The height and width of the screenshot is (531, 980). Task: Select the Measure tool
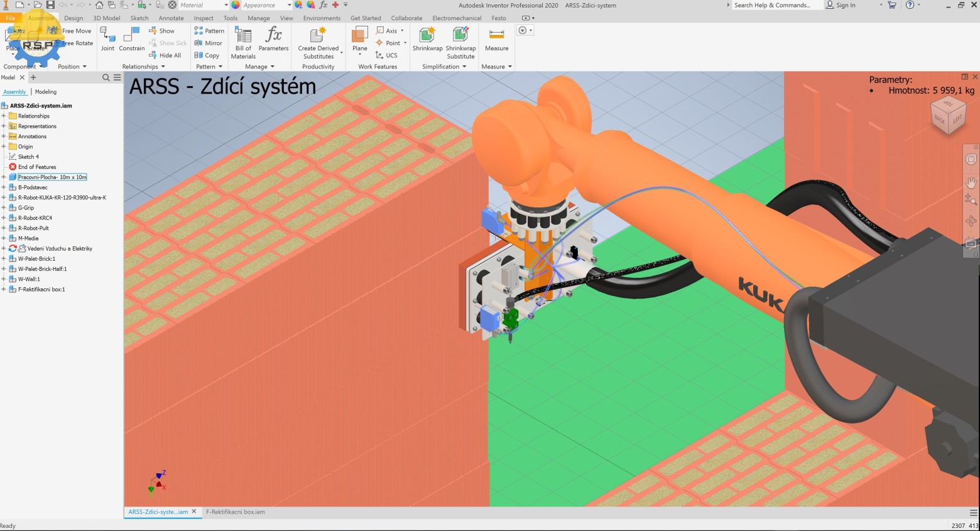point(496,39)
